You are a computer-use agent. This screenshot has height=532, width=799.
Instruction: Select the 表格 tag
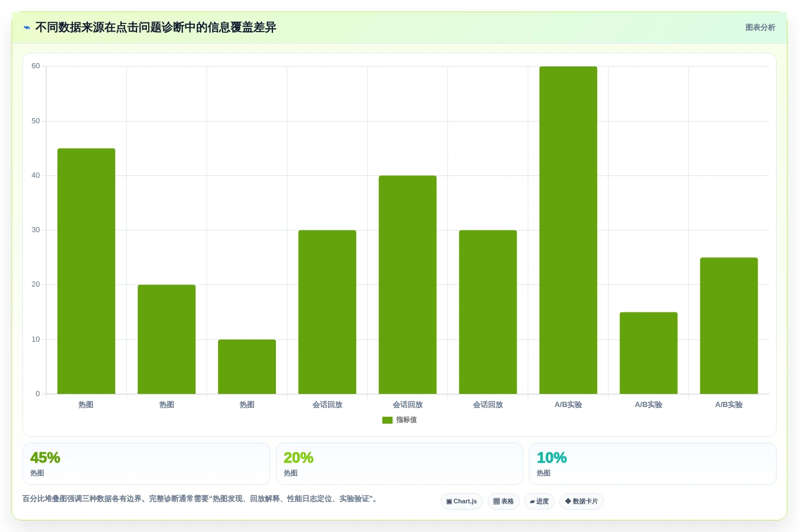(504, 502)
